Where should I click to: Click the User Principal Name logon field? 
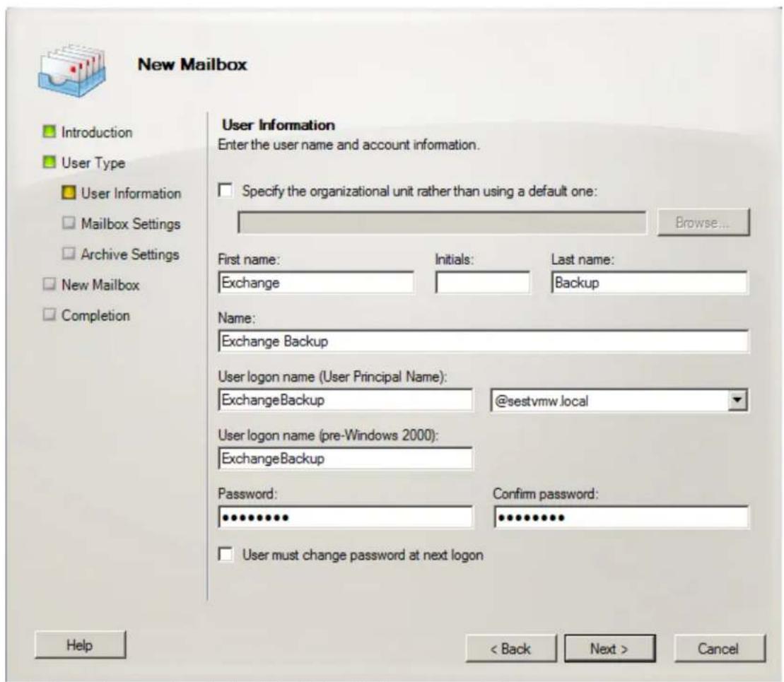click(x=345, y=400)
